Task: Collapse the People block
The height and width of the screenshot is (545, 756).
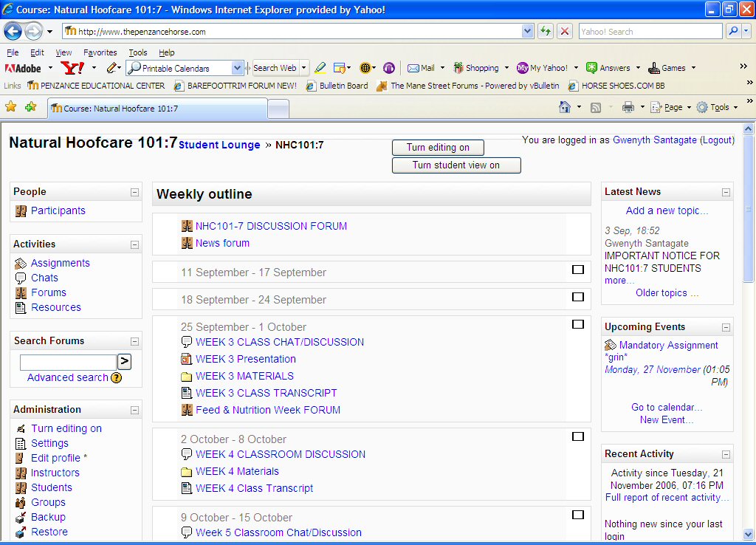Action: click(134, 192)
